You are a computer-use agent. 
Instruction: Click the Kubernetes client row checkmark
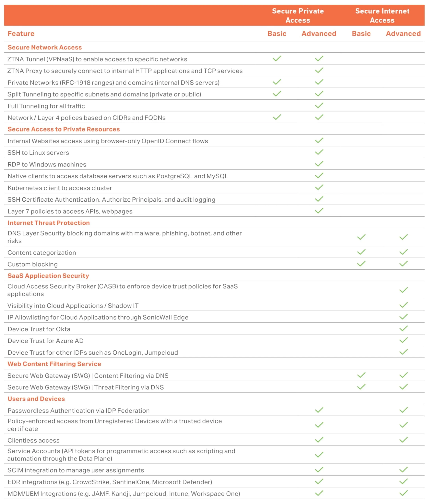pos(319,187)
